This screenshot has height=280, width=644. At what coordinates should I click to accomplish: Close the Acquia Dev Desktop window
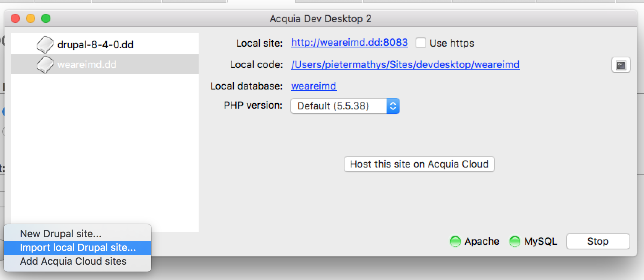point(15,18)
